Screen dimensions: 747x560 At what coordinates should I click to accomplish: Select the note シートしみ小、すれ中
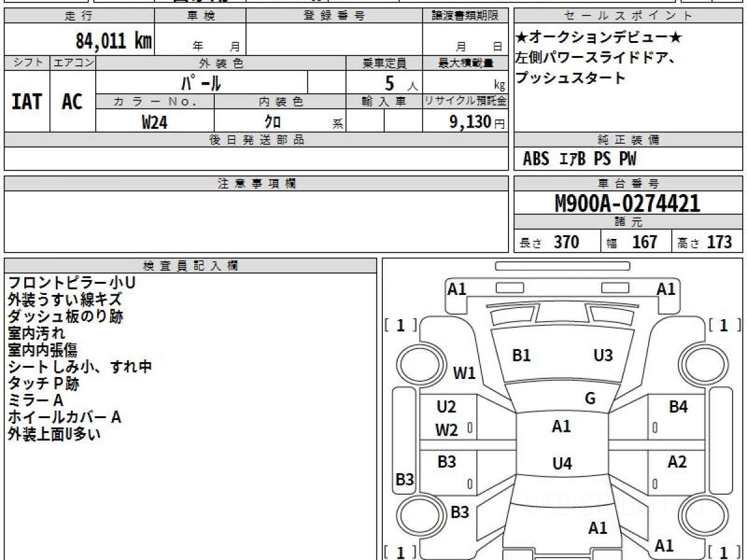pos(80,367)
